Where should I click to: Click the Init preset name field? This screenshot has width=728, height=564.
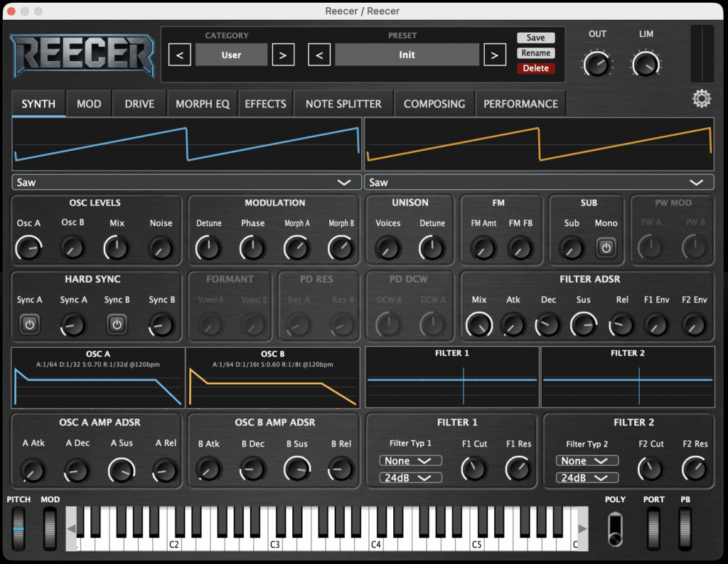tap(407, 55)
